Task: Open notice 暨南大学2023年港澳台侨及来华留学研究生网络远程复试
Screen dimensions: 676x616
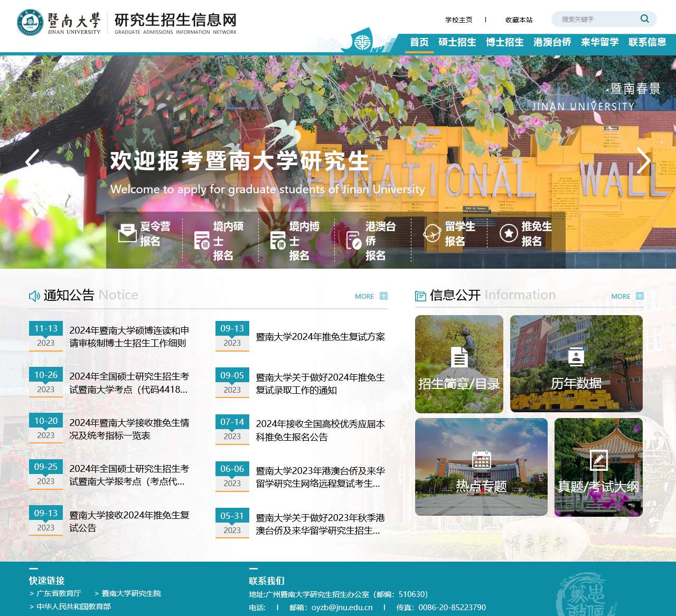Action: point(321,477)
